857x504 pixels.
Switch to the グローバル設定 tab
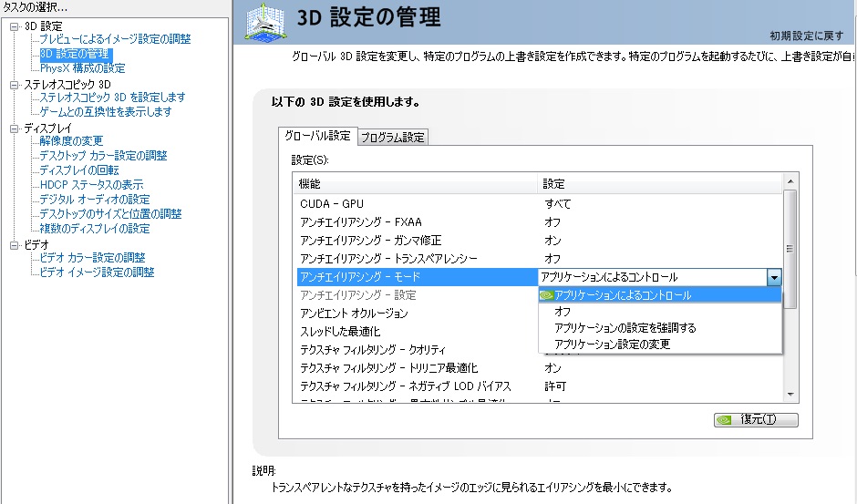click(x=317, y=136)
